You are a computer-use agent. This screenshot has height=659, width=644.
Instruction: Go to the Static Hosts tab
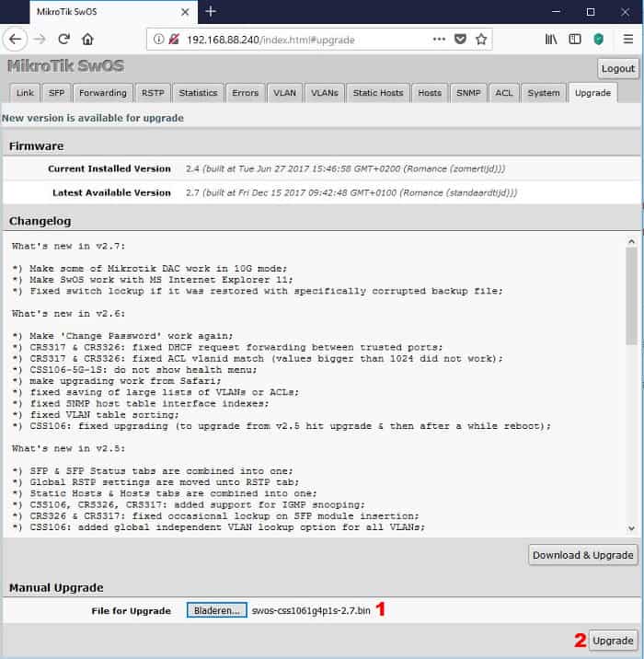click(x=378, y=93)
